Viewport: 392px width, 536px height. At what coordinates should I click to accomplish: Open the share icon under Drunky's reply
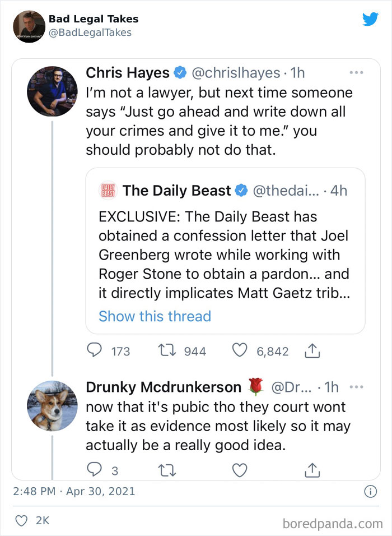tap(312, 470)
